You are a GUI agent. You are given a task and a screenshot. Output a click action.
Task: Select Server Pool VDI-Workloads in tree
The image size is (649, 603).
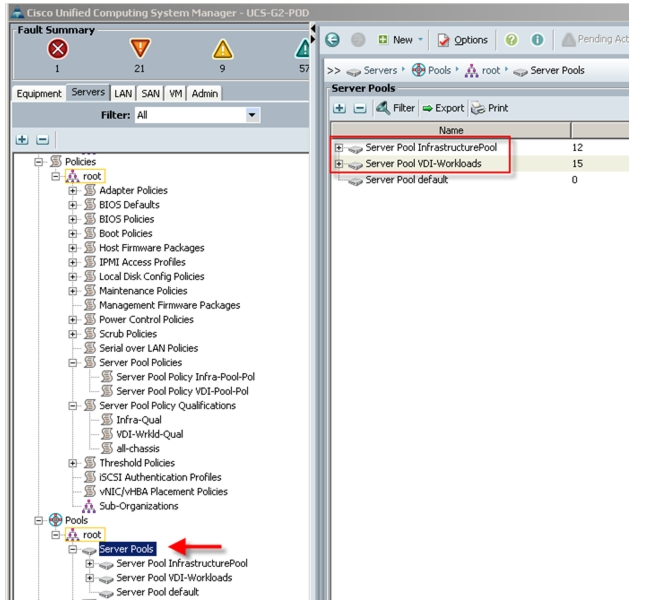coord(174,578)
